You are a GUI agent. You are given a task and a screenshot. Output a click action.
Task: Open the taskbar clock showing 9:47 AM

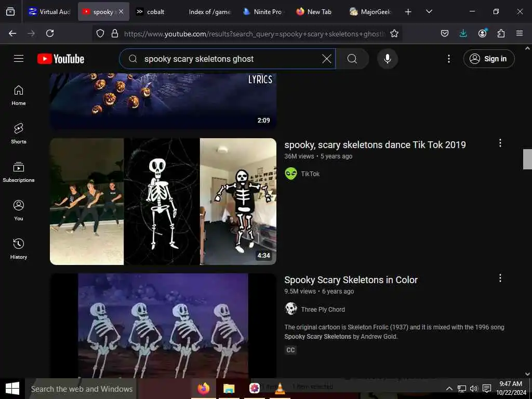[x=511, y=388]
